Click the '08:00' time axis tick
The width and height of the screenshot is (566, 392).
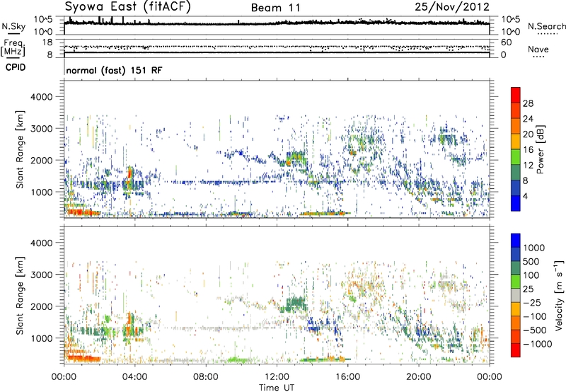click(206, 377)
